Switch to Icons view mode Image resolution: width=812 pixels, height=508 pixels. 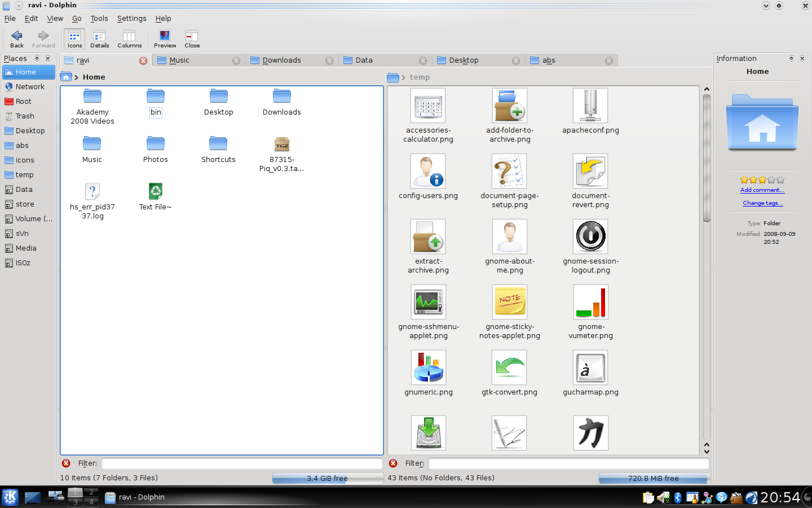click(74, 39)
